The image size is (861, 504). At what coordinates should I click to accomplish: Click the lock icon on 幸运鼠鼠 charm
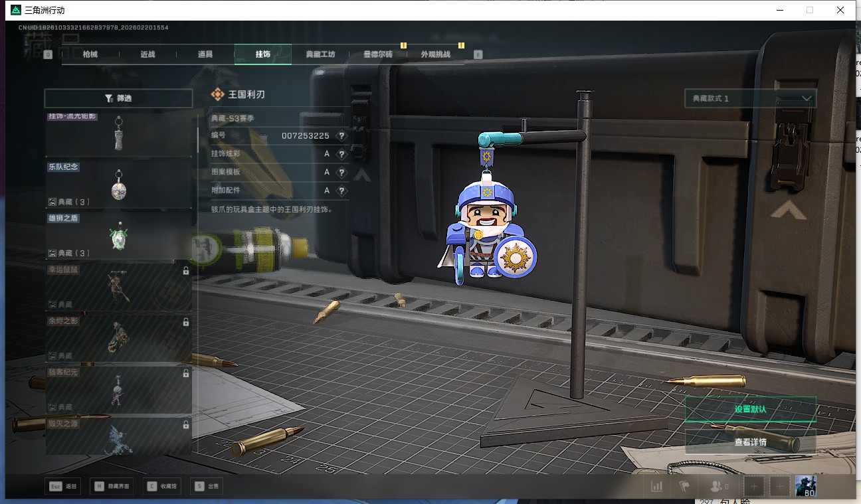(x=186, y=271)
